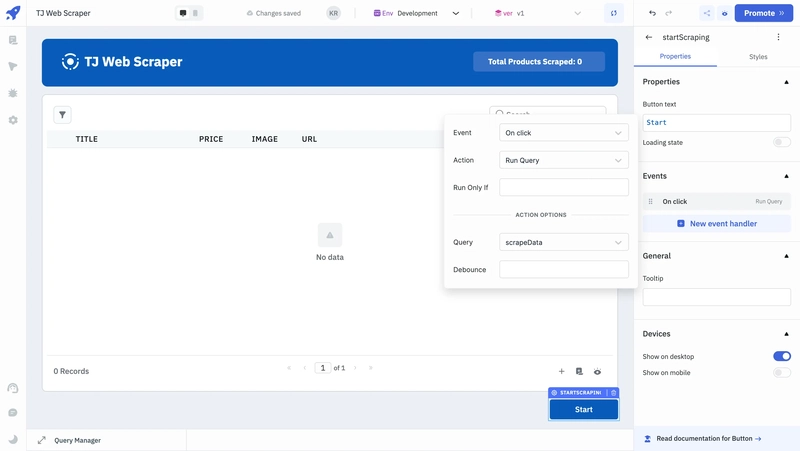
Task: Collapse the Devices section
Action: click(786, 334)
